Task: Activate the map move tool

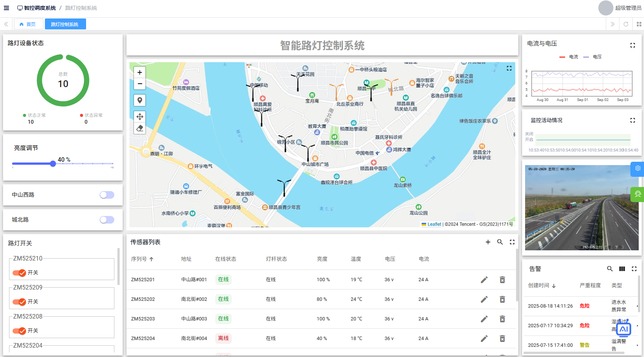Action: point(140,116)
